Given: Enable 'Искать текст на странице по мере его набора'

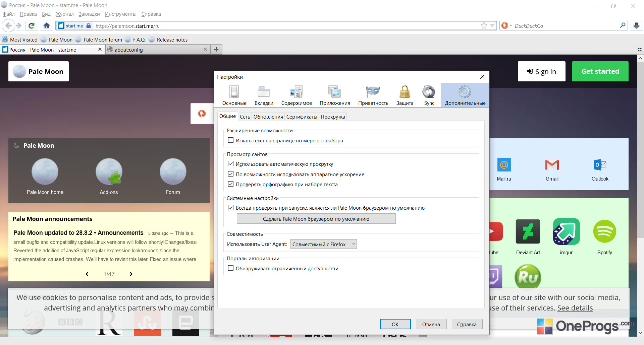Looking at the screenshot, I should 231,140.
